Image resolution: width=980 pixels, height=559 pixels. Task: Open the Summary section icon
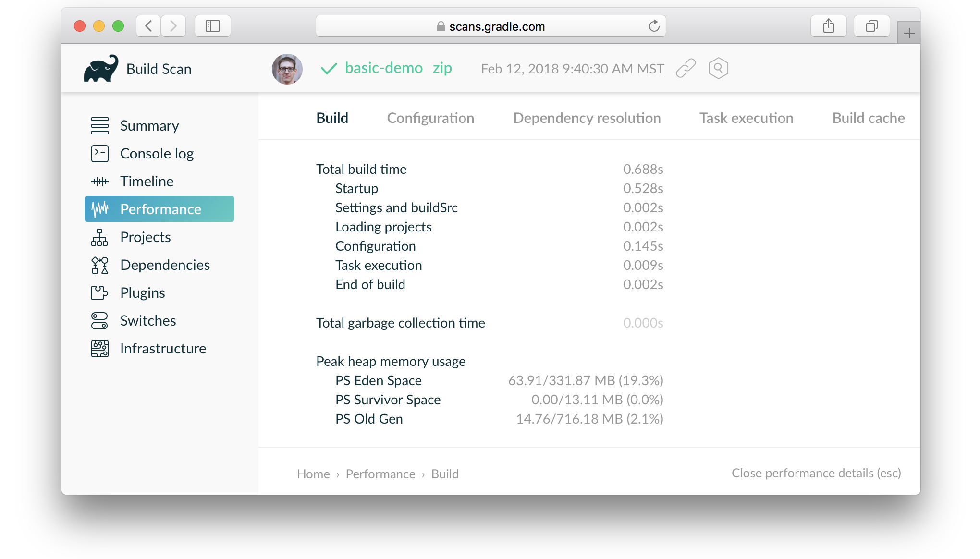100,126
